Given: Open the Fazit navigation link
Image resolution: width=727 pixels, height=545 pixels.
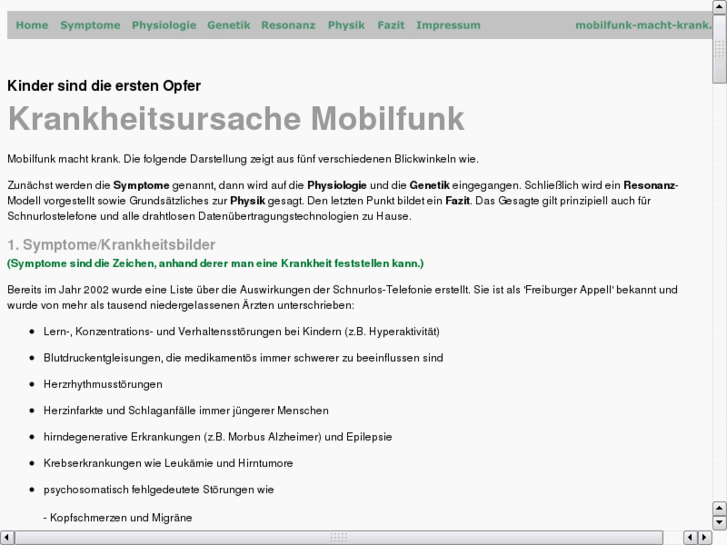Looking at the screenshot, I should pos(391,25).
